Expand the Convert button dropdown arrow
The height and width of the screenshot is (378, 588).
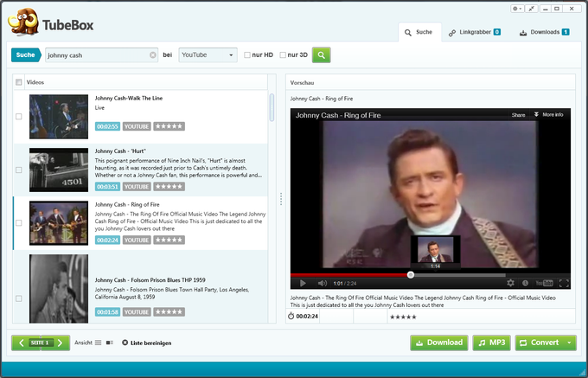coord(569,343)
